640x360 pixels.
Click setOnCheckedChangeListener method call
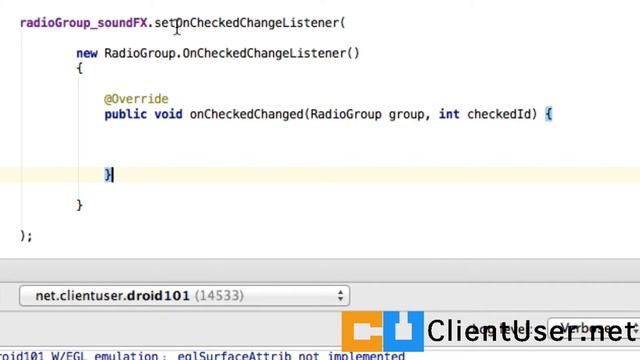[x=246, y=23]
